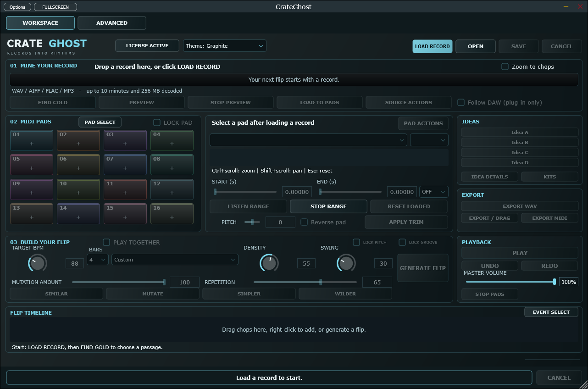Open the Custom preset dropdown
The image size is (588, 389).
pos(175,260)
